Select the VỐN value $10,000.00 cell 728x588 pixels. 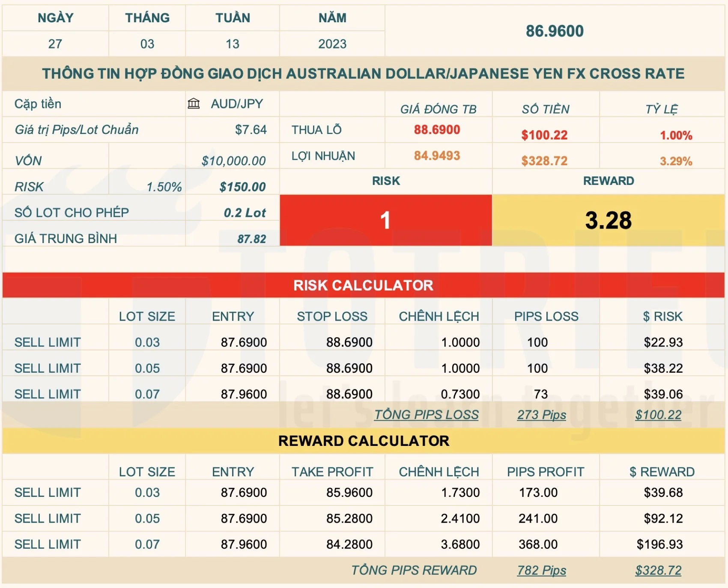[x=233, y=161]
